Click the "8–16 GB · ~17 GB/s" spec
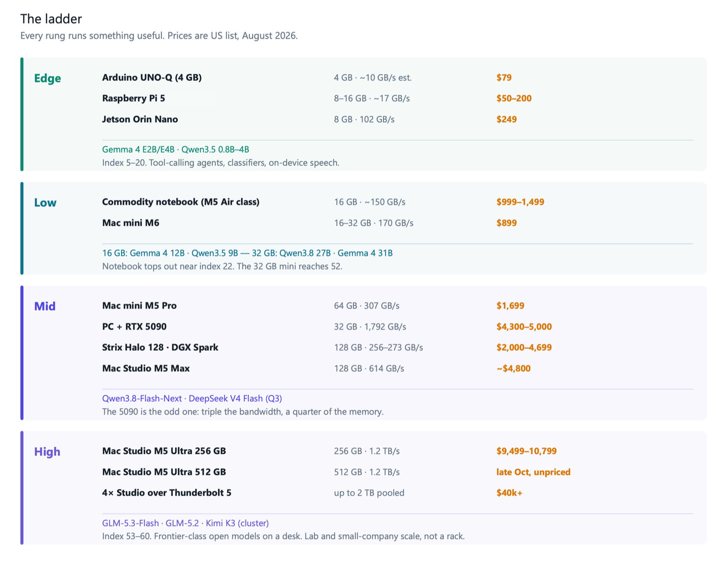This screenshot has height=576, width=728. point(372,98)
